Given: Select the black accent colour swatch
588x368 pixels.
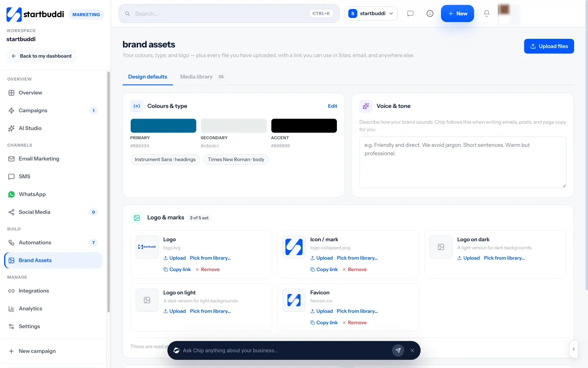Looking at the screenshot, I should click(x=304, y=126).
